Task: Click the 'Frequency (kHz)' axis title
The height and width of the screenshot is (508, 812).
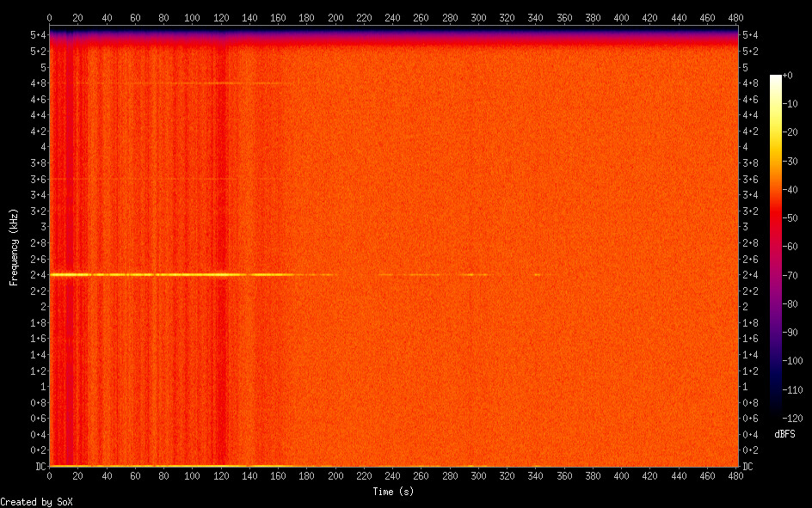Action: coord(14,247)
